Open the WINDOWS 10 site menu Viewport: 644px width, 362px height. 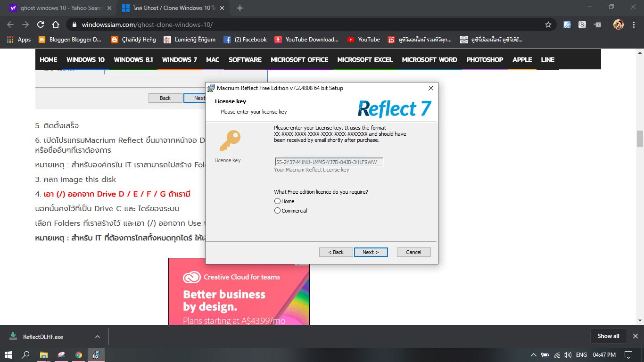[x=85, y=60]
